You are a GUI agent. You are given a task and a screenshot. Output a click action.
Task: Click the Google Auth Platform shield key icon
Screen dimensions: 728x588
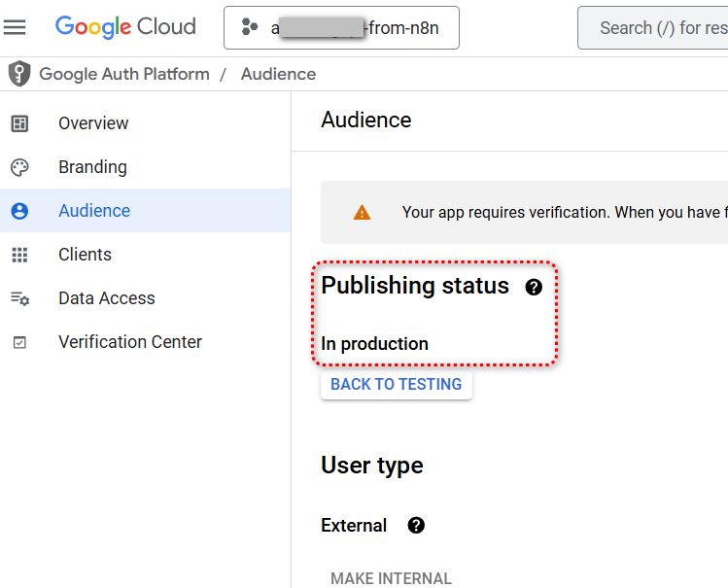[x=19, y=74]
